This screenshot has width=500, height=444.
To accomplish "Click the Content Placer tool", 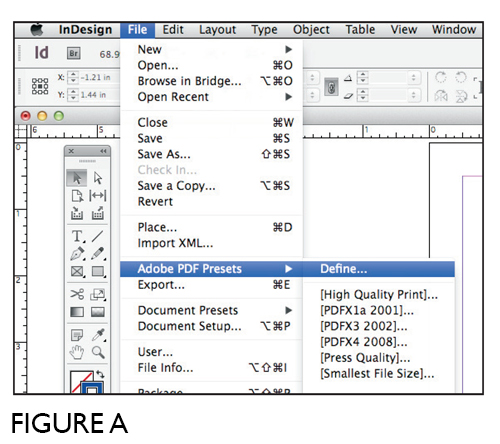I will coord(98,213).
